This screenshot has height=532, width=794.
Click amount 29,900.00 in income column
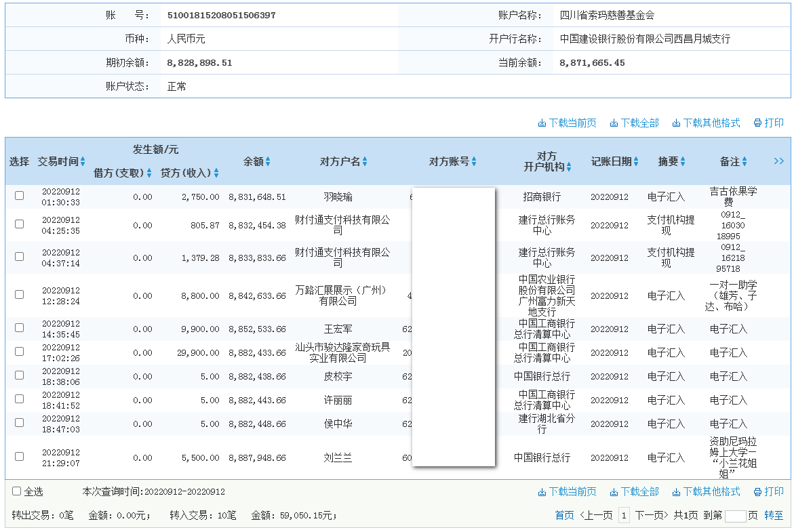click(198, 353)
